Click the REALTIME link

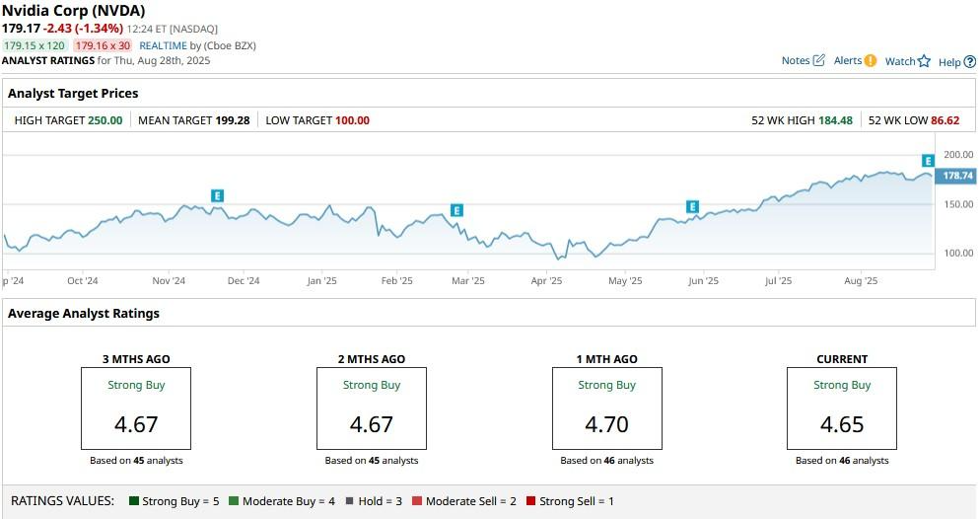tap(163, 45)
